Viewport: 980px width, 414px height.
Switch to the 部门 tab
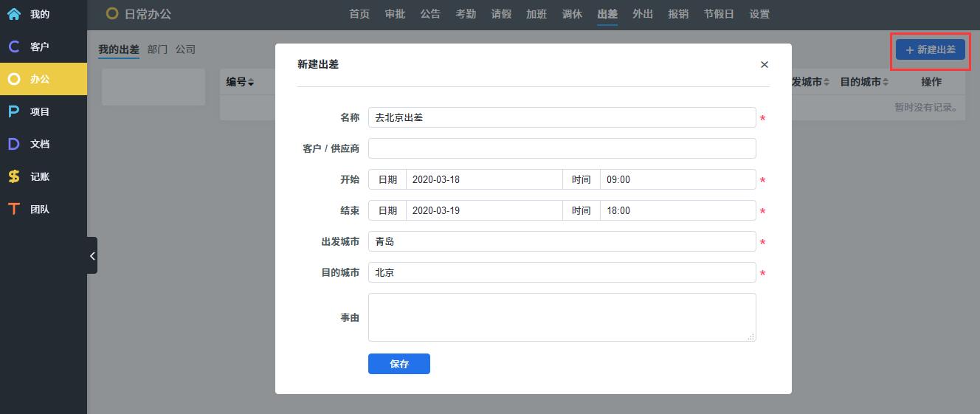pos(157,49)
